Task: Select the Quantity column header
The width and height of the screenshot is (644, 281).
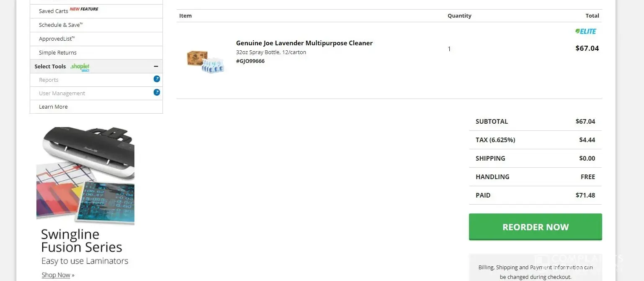Action: (x=459, y=16)
